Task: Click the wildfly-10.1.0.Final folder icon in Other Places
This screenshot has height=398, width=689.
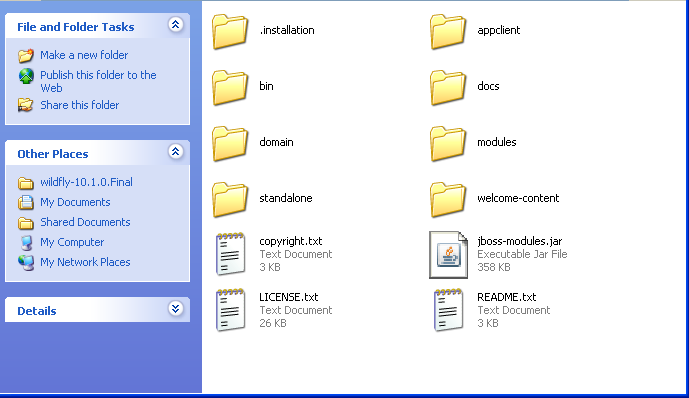Action: point(25,183)
